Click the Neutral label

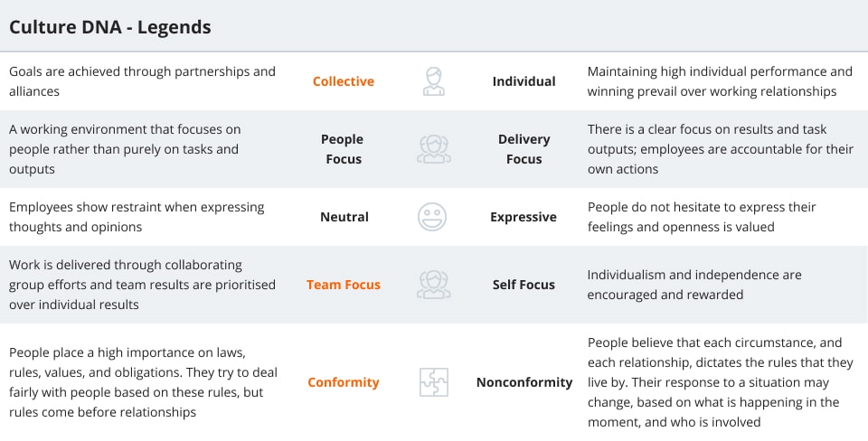344,217
